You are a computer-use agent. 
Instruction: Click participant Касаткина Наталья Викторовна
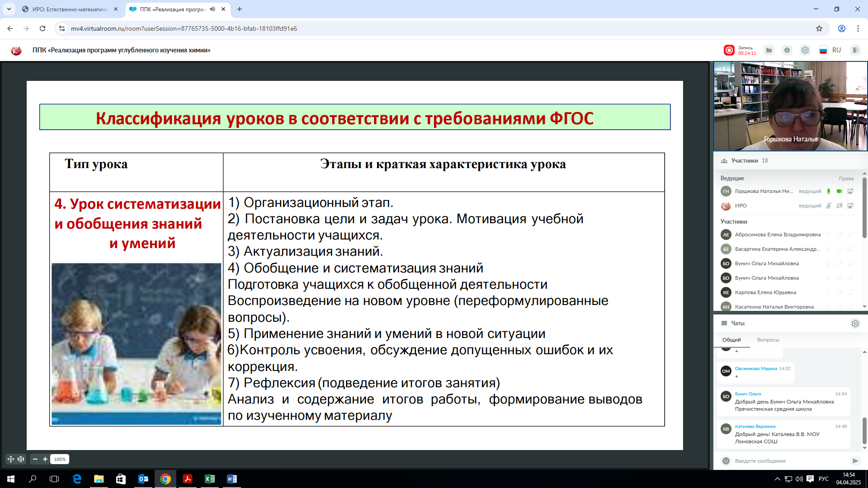coord(774,307)
